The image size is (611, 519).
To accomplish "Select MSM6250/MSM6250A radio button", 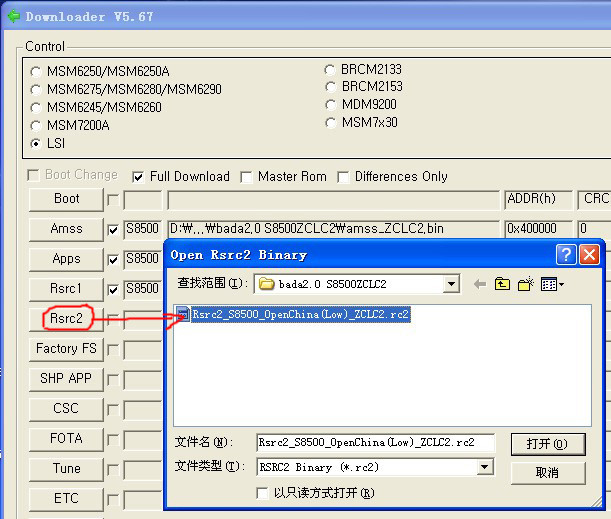I will coord(36,72).
